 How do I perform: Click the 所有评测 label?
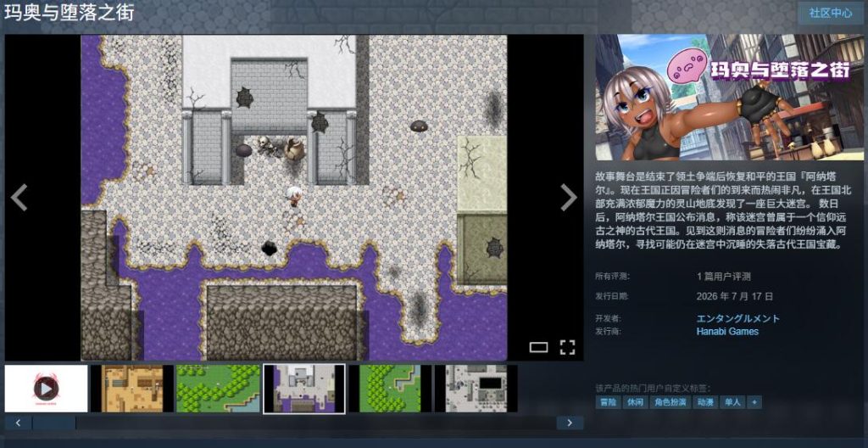coord(612,277)
